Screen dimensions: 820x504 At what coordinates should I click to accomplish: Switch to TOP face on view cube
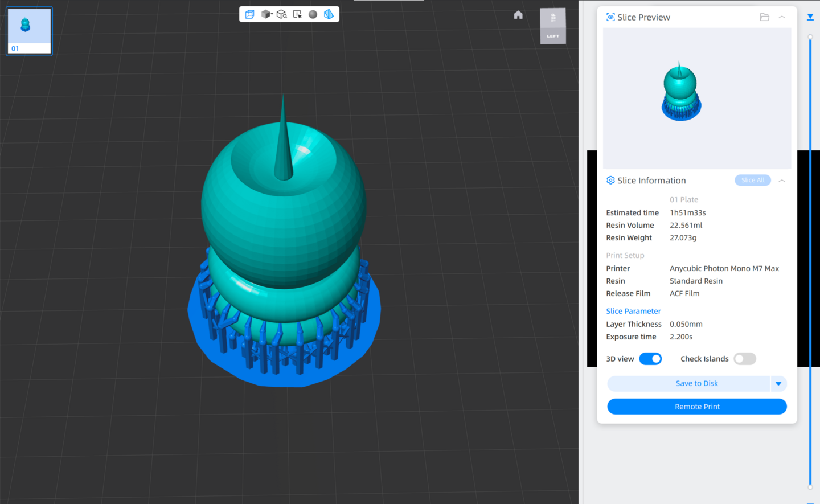[553, 18]
